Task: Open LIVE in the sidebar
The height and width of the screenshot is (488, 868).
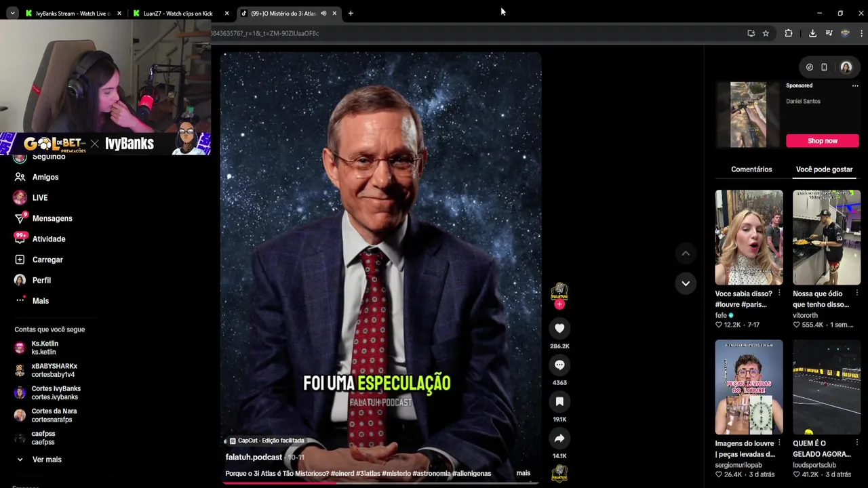Action: (x=40, y=198)
